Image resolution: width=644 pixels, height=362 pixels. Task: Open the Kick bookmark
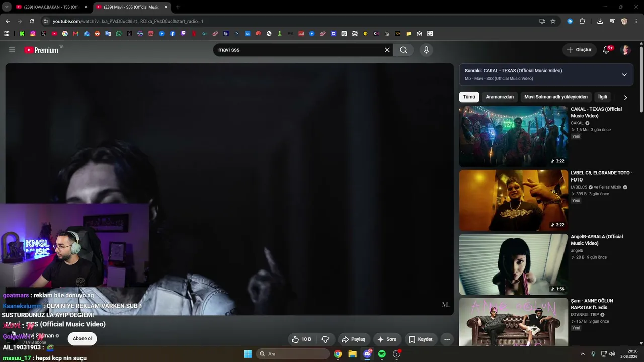coord(22,34)
